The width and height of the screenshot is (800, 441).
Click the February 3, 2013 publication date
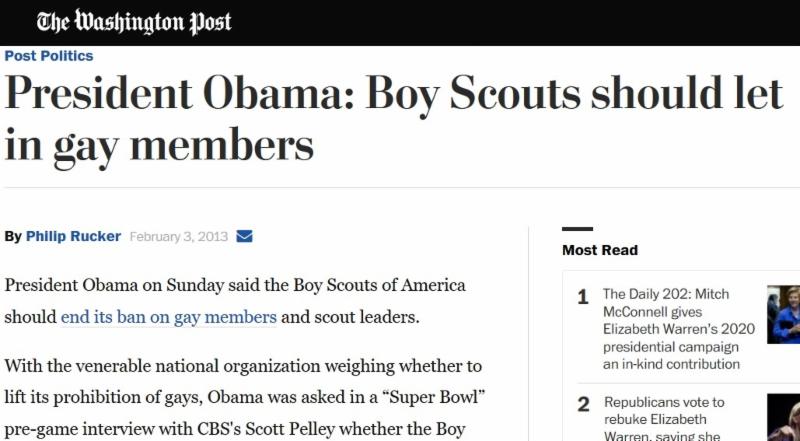click(179, 236)
